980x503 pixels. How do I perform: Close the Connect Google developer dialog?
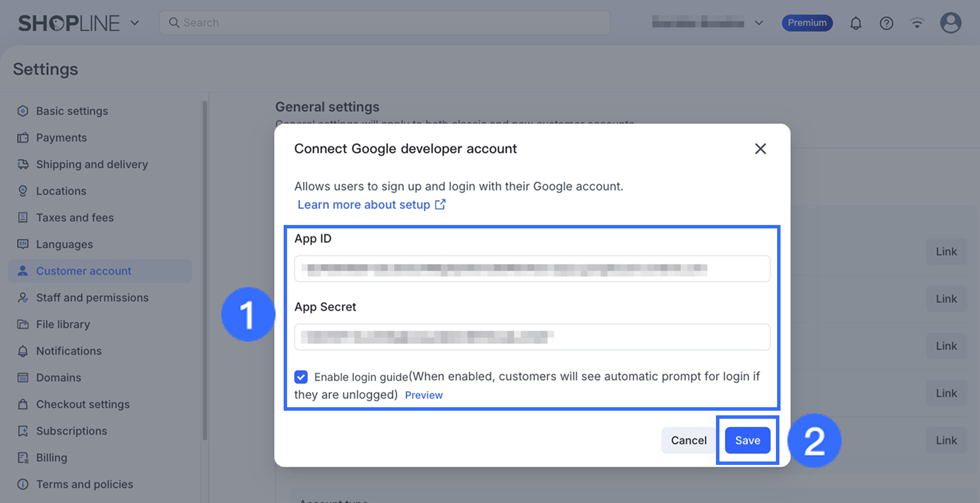[760, 149]
